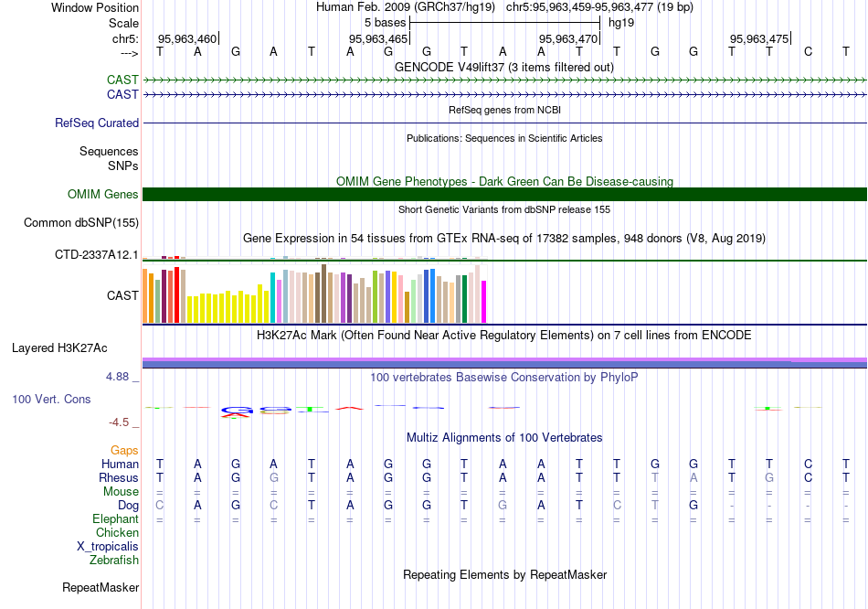Open the green CAST GENCODE track label
868x609 pixels.
(122, 80)
